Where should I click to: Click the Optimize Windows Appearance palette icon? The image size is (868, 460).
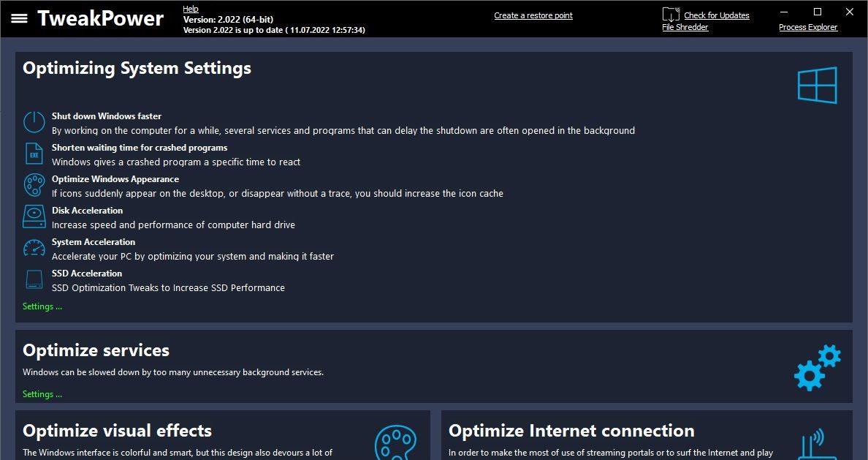(34, 184)
